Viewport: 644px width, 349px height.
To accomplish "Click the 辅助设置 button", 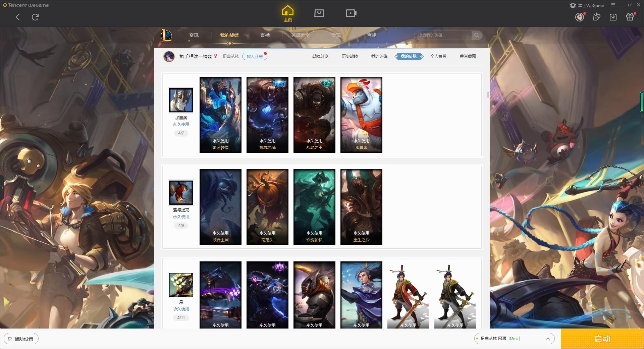I will (x=21, y=339).
